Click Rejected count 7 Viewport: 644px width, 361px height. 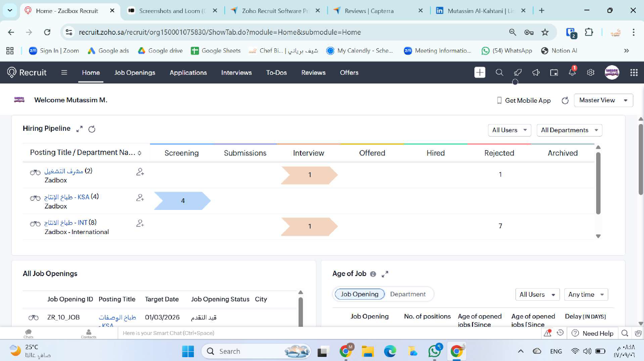pos(500,226)
